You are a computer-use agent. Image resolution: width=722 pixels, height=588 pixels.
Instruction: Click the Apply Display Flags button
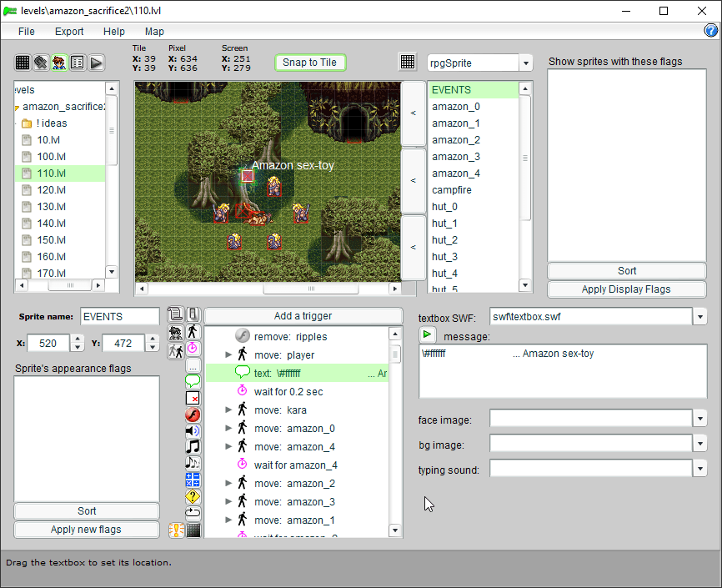coord(626,289)
